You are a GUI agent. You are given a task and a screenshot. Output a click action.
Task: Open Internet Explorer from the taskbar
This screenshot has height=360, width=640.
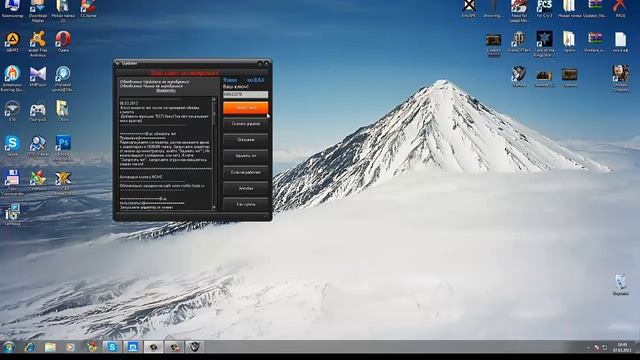tap(30, 347)
